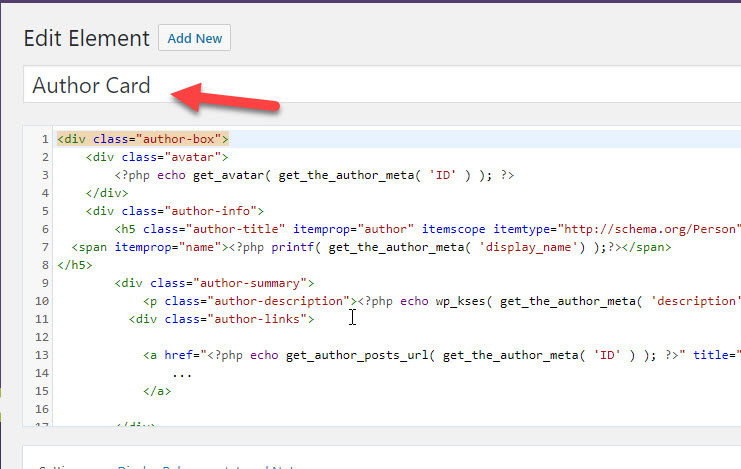Click the span itemprop="name" code line
Image resolution: width=741 pixels, height=469 pixels.
[371, 247]
